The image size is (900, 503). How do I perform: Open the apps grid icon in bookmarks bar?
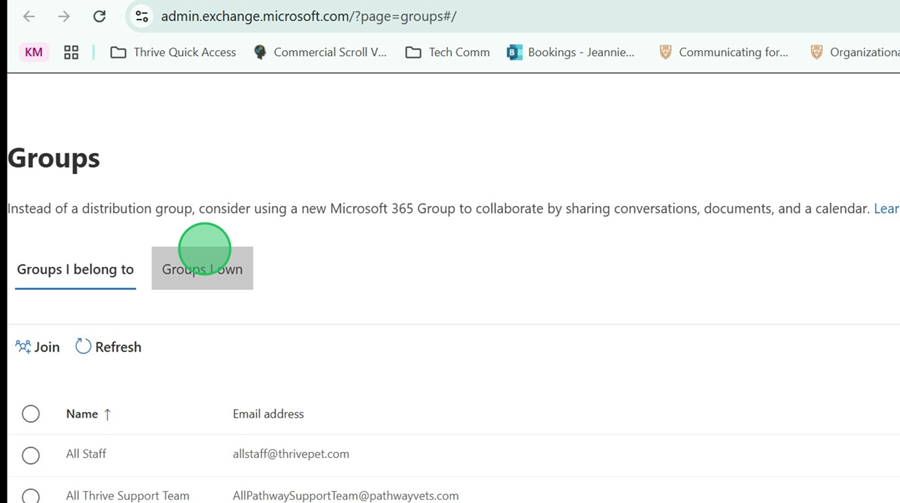(x=71, y=52)
